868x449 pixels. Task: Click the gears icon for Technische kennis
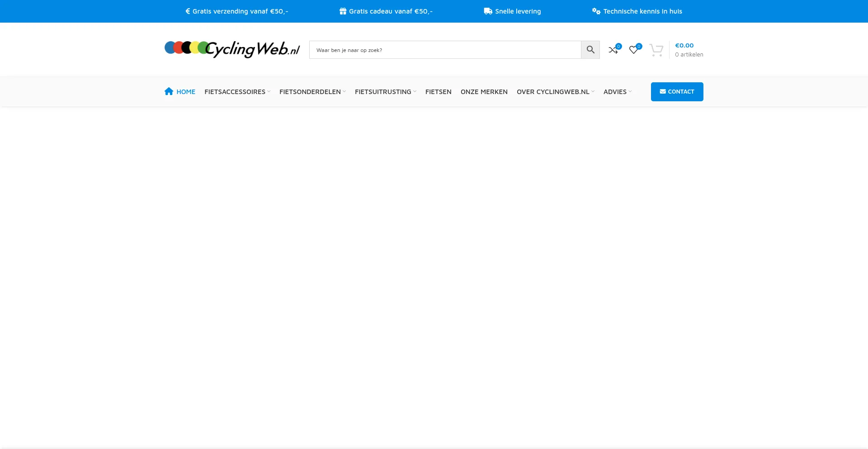coord(595,11)
